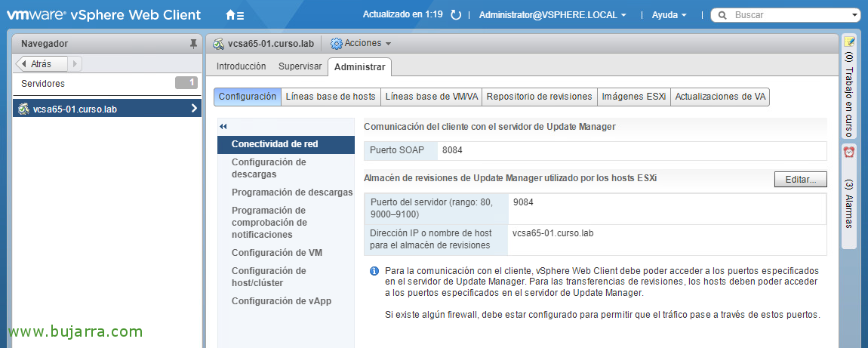Image resolution: width=868 pixels, height=348 pixels.
Task: Click the Servidores count badge
Action: pos(186,83)
